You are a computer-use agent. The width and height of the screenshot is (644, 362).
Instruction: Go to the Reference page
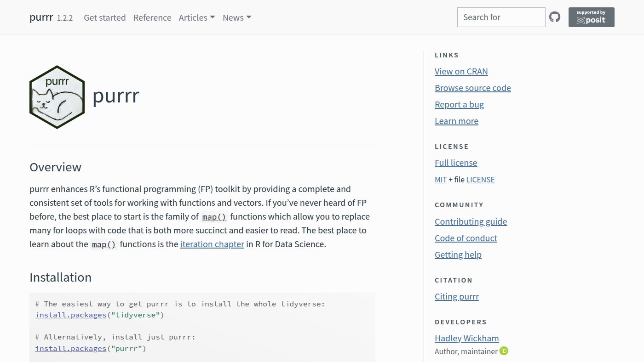[152, 17]
